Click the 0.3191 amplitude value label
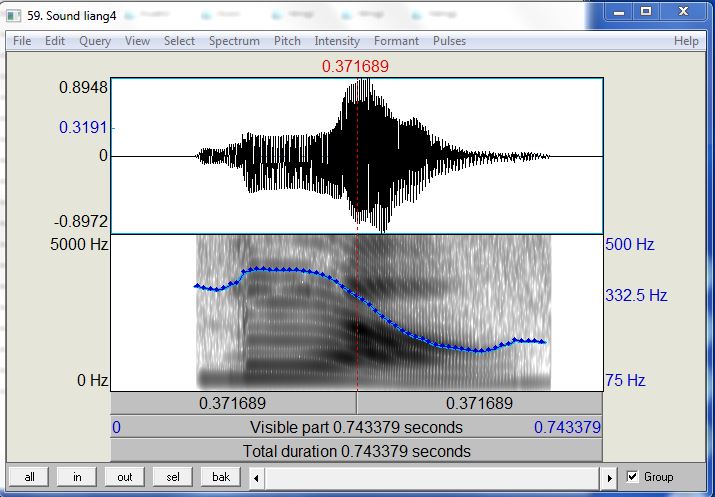 83,127
